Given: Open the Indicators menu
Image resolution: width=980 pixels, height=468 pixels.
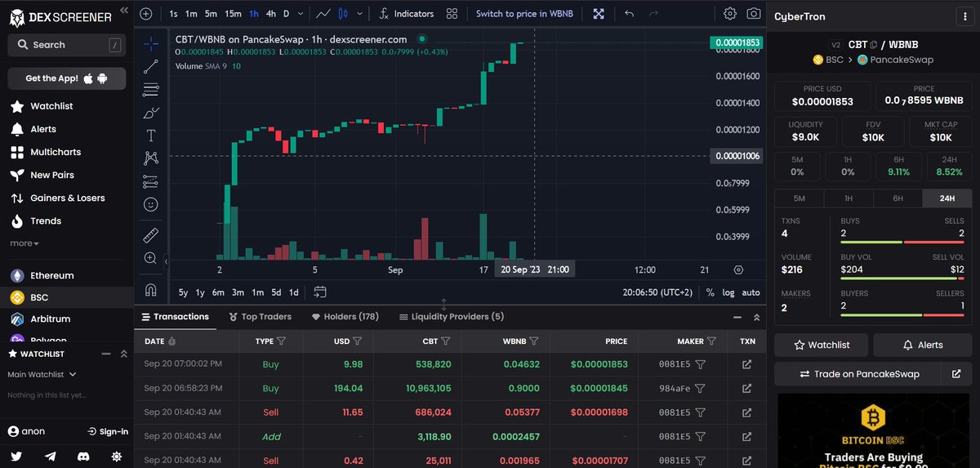Looking at the screenshot, I should click(406, 14).
